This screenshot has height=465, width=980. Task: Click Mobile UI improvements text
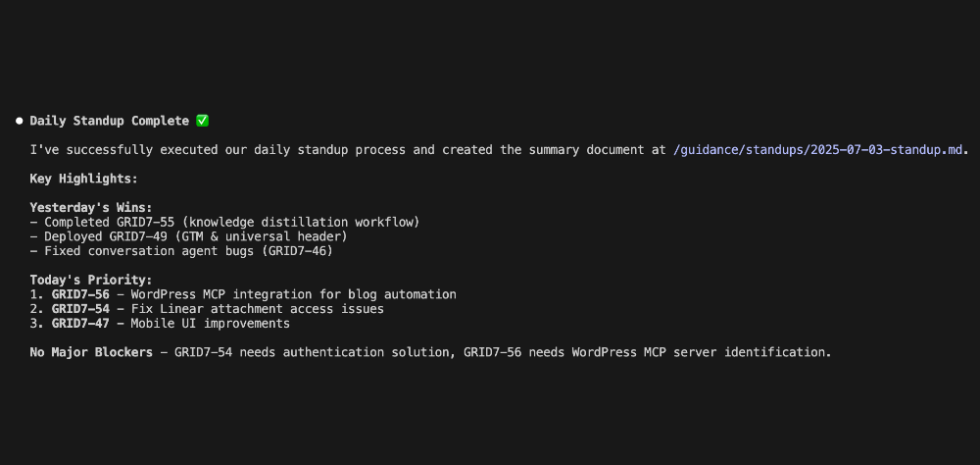point(211,324)
